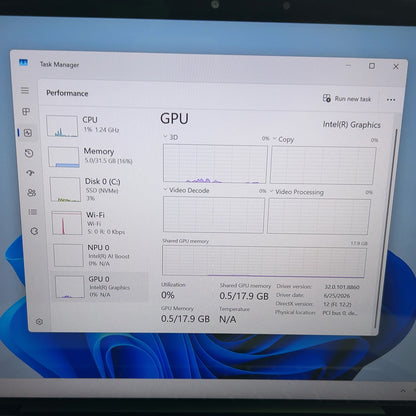Screen dimensions: 416x416
Task: Open the Details sidebar icon
Action: click(33, 212)
